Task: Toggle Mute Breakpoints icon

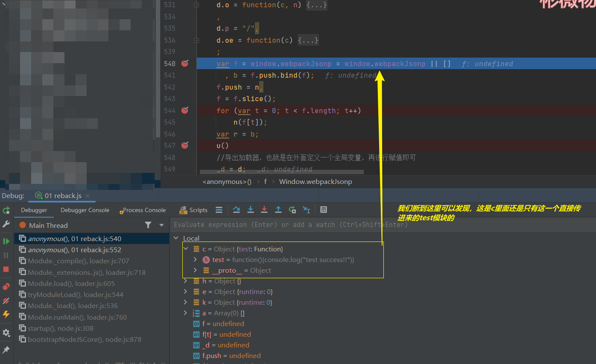Action: click(x=6, y=300)
